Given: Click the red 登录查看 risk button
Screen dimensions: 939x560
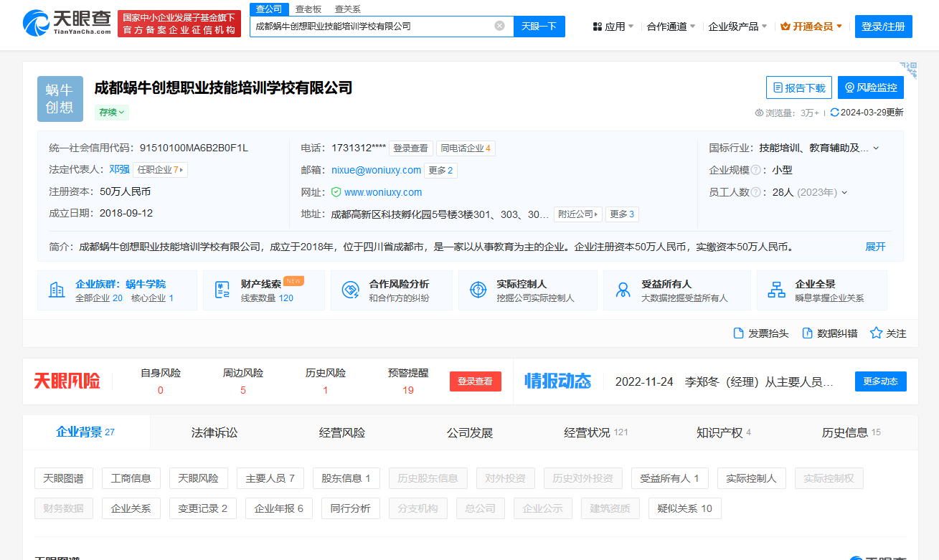Looking at the screenshot, I should pos(476,381).
